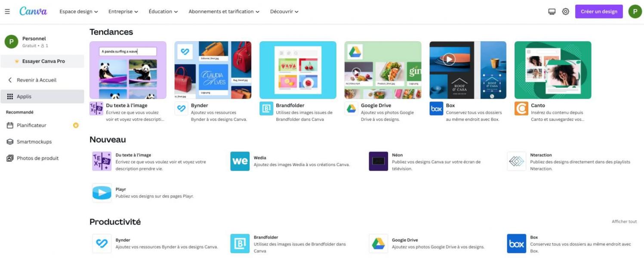Click the Personnel team avatar in sidebar

(x=11, y=42)
